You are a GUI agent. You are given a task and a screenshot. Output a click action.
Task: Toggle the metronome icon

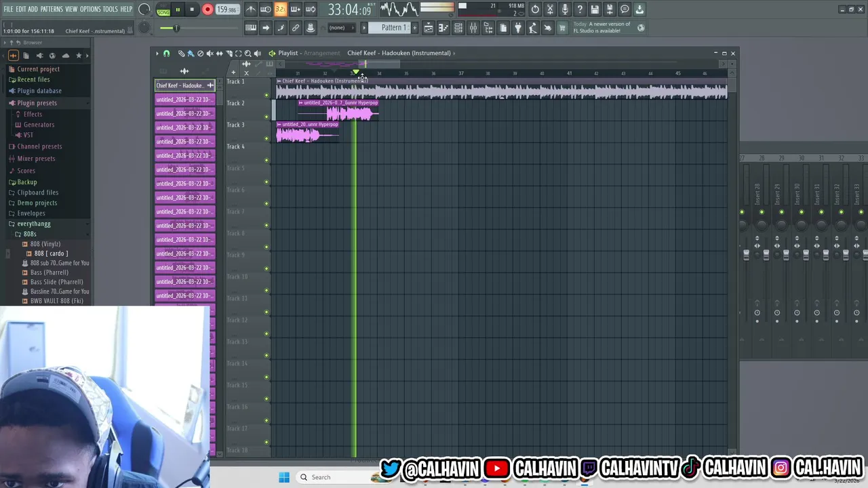click(x=251, y=9)
